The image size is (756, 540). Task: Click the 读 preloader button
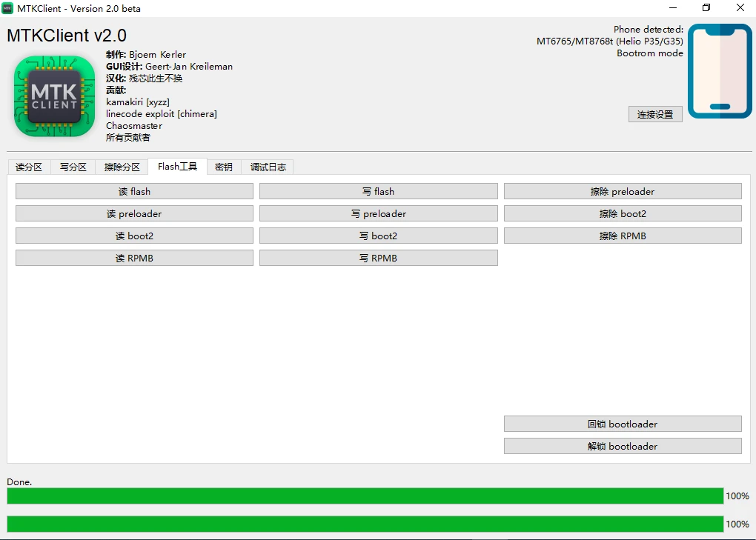click(x=134, y=213)
